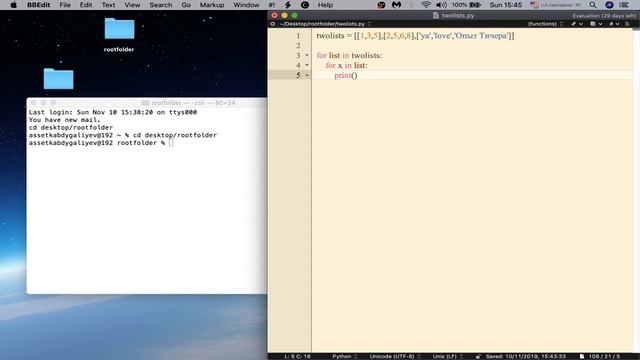Open the Go menu
Screen dimensions: 640x360
point(186,5)
